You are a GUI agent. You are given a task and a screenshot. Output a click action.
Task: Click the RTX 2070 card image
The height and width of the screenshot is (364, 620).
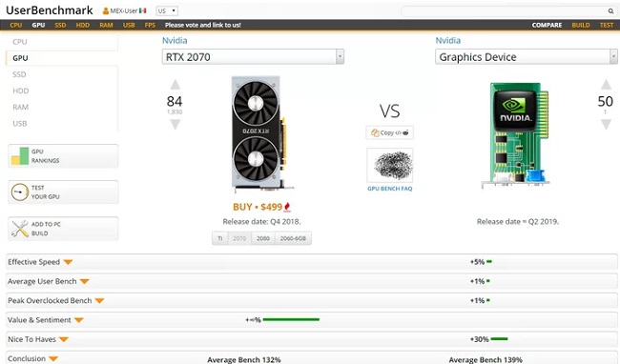pyautogui.click(x=261, y=134)
